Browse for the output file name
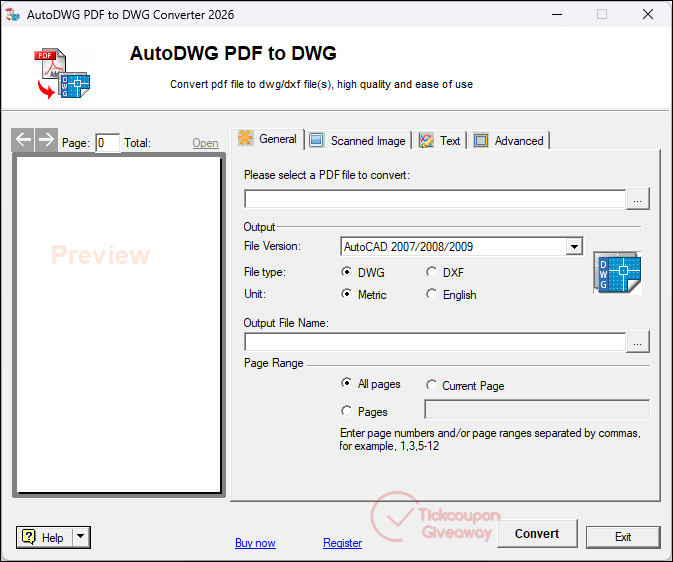Viewport: 673px width, 562px height. (x=637, y=342)
